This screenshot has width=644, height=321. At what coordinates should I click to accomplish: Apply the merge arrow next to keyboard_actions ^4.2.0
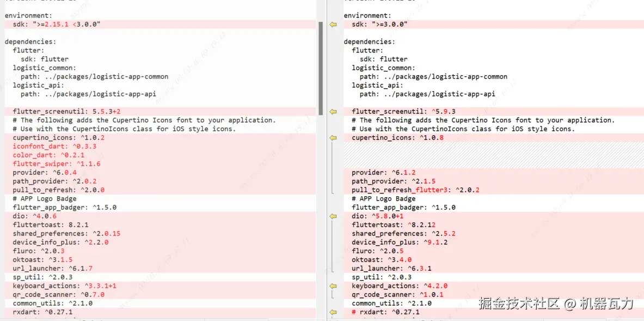pos(333,286)
